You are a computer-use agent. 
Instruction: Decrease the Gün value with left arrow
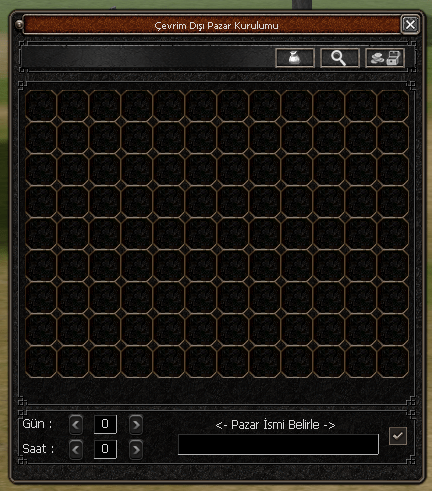click(76, 424)
